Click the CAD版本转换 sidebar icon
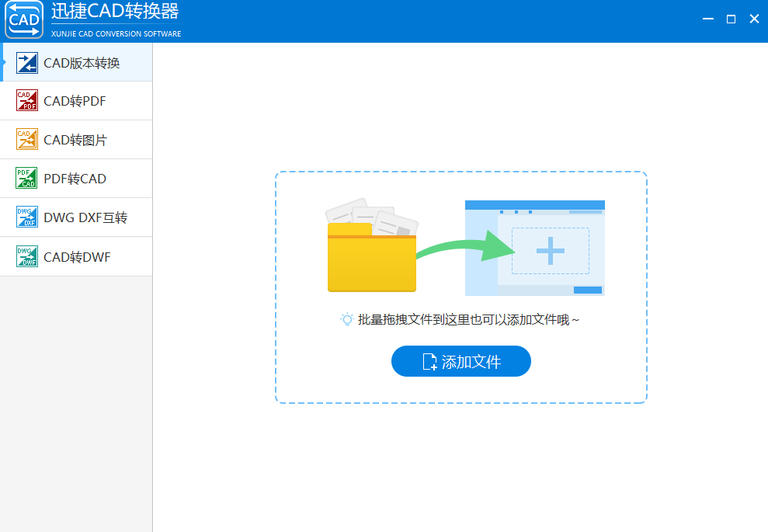 (27, 63)
